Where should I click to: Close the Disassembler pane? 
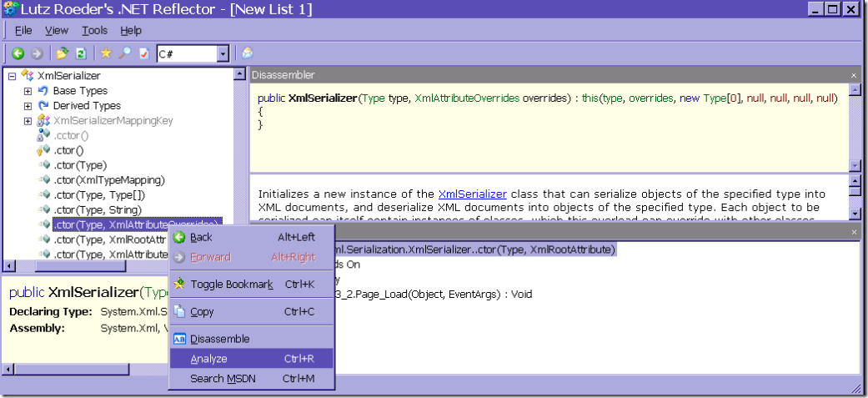(854, 75)
